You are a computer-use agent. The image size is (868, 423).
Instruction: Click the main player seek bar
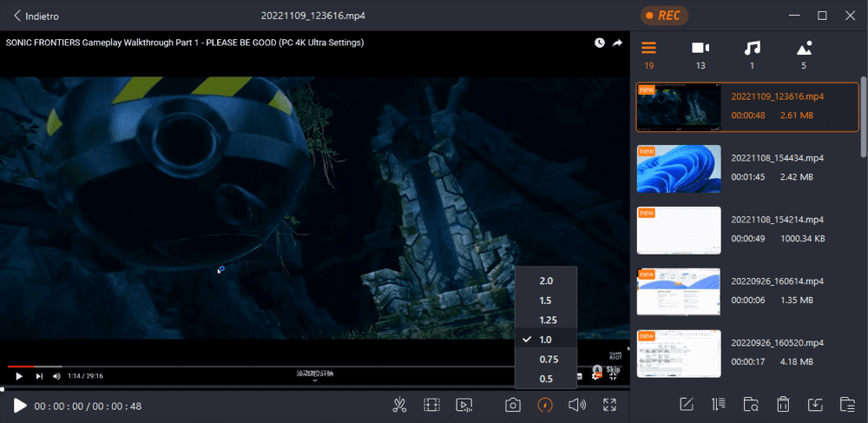pyautogui.click(x=315, y=388)
